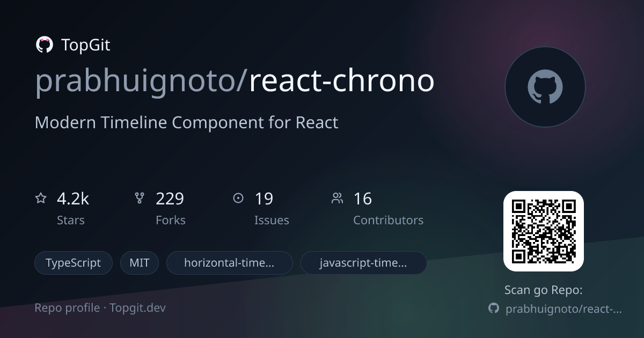Click the TopGit brand name
Viewport: 644px width, 338px height.
coord(86,45)
